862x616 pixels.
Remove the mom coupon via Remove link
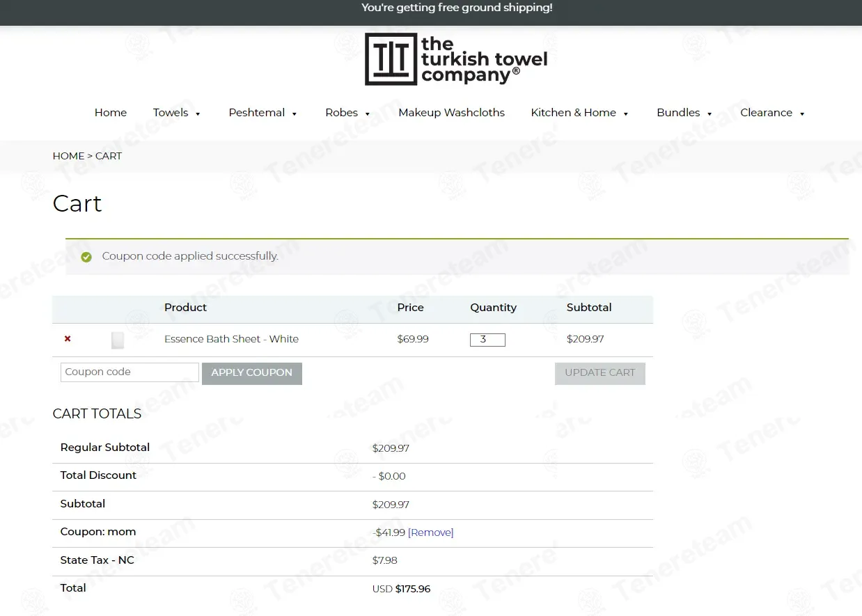[430, 532]
